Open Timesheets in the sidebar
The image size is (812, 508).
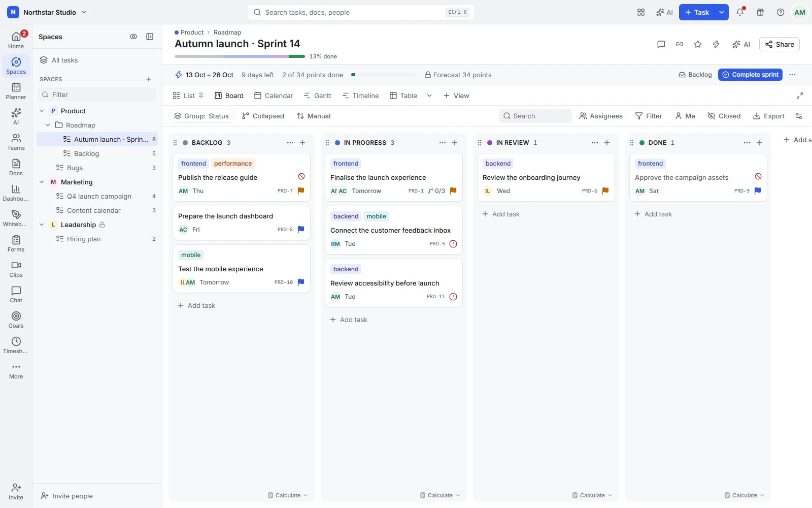pyautogui.click(x=16, y=345)
